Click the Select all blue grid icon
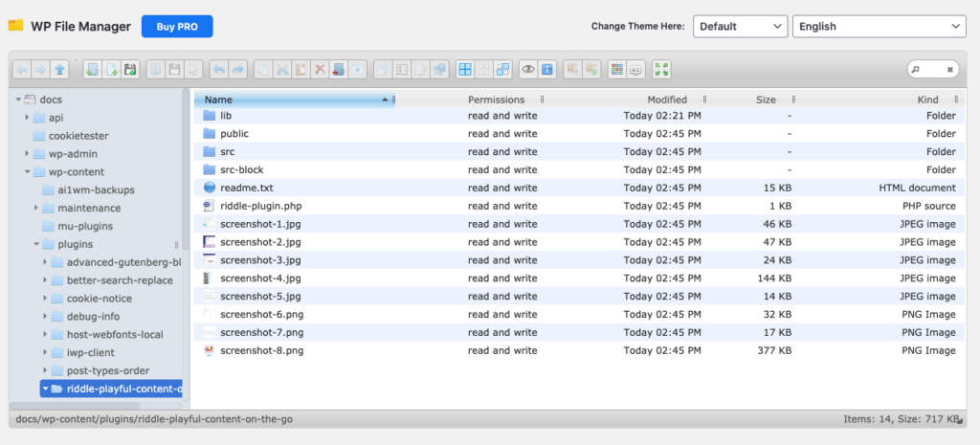 click(465, 69)
